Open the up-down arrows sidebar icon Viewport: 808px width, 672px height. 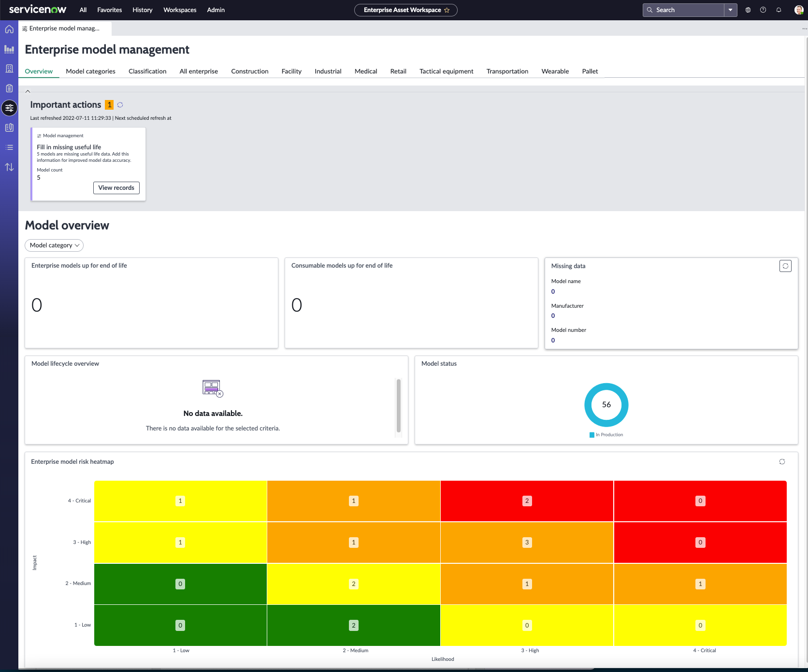9,167
